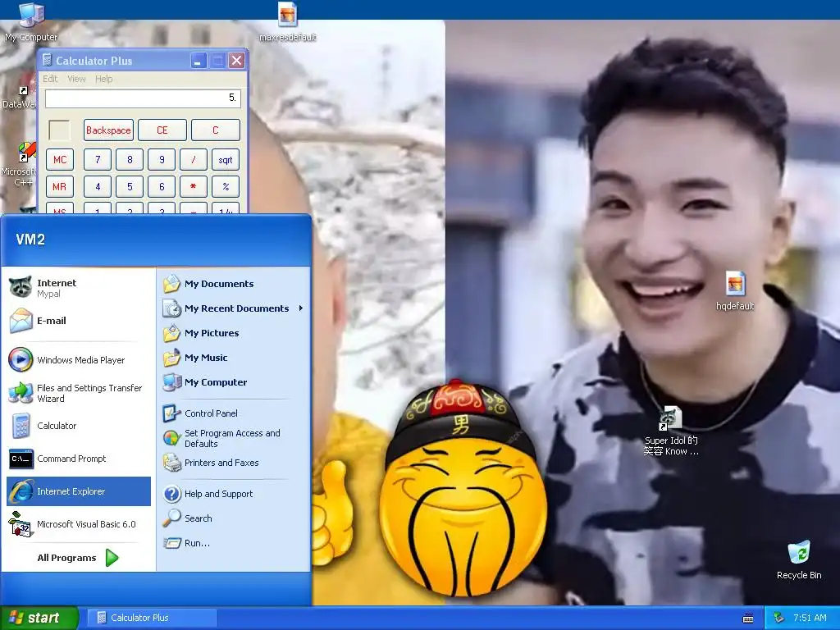
Task: Click CE to clear entry
Action: pos(162,130)
